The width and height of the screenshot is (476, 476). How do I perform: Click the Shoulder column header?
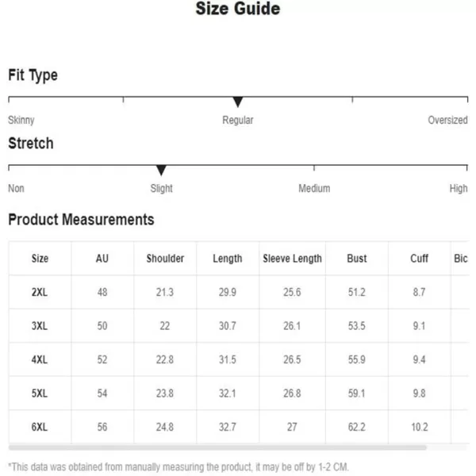tap(165, 259)
